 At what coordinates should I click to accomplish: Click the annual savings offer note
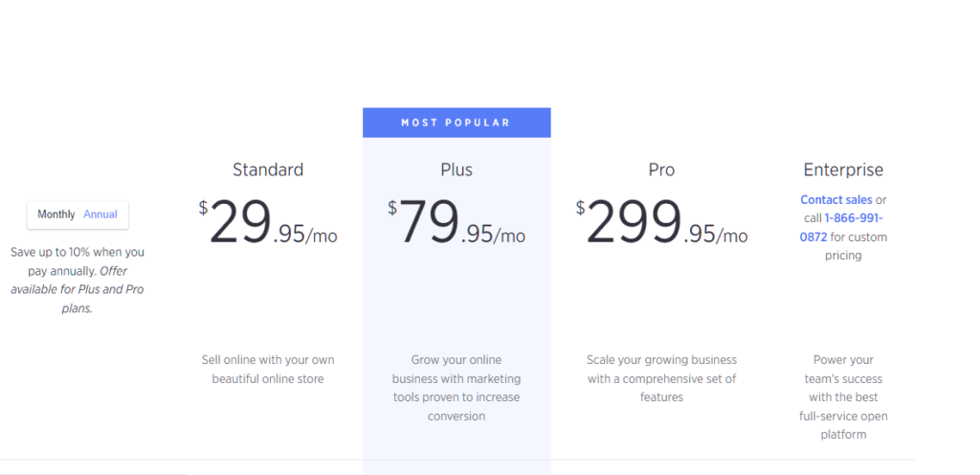tap(77, 280)
